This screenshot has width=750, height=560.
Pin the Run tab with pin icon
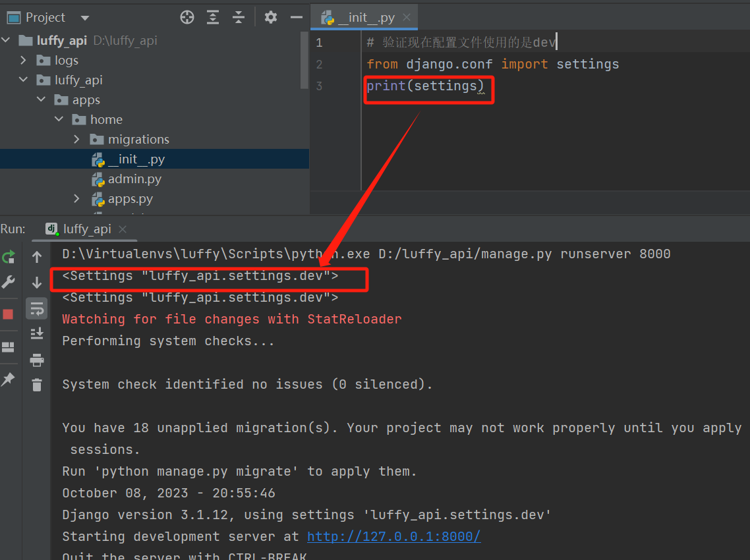click(x=8, y=379)
